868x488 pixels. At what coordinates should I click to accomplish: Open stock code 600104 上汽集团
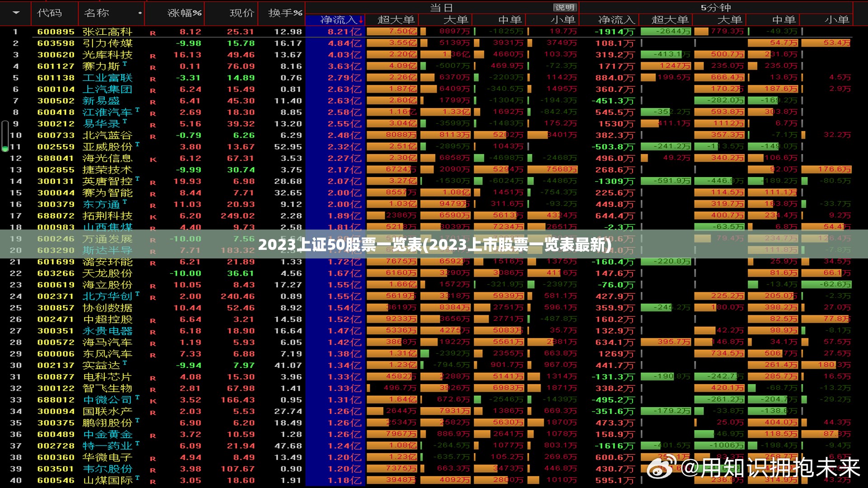(56, 89)
